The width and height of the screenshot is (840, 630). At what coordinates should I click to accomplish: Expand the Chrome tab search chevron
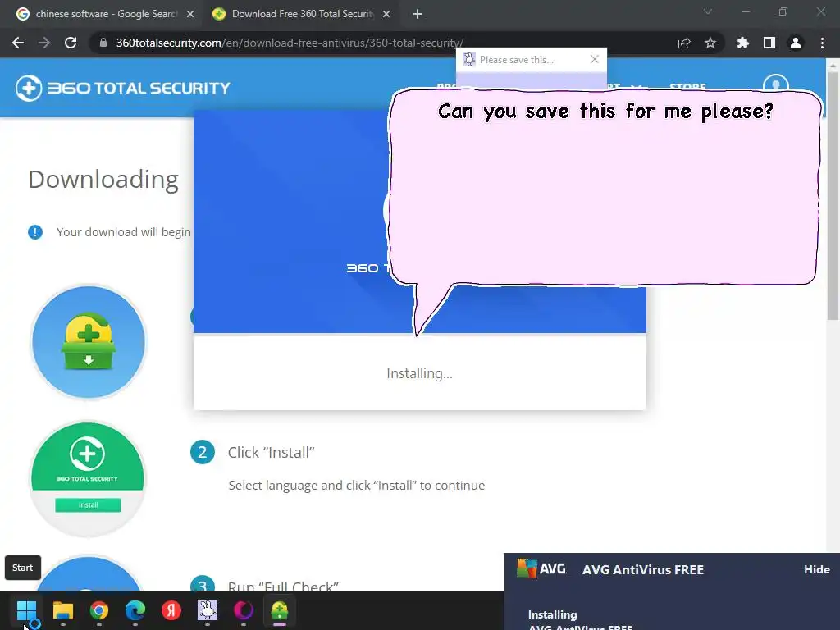[708, 11]
